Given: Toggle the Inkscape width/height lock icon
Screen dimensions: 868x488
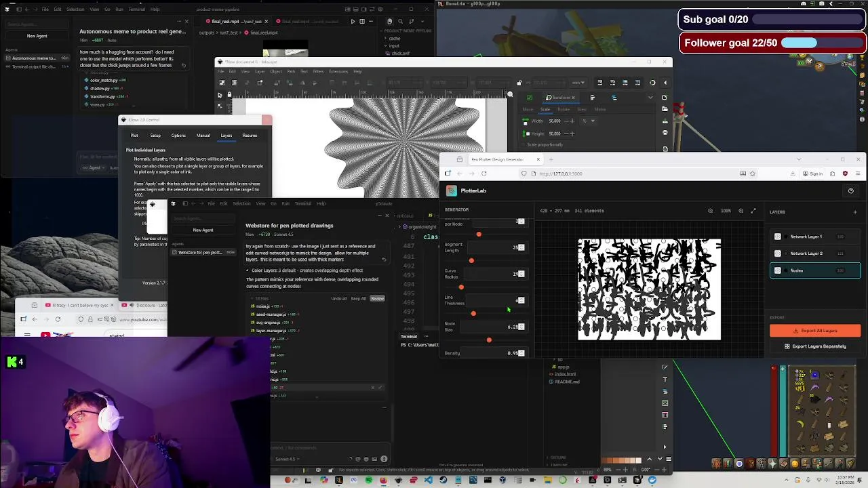Looking at the screenshot, I should tap(519, 83).
